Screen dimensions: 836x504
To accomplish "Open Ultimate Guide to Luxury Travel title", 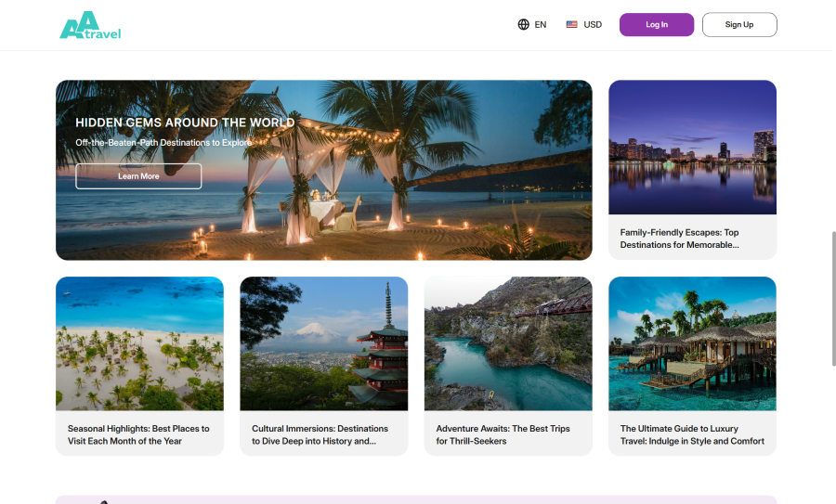I will [x=692, y=434].
